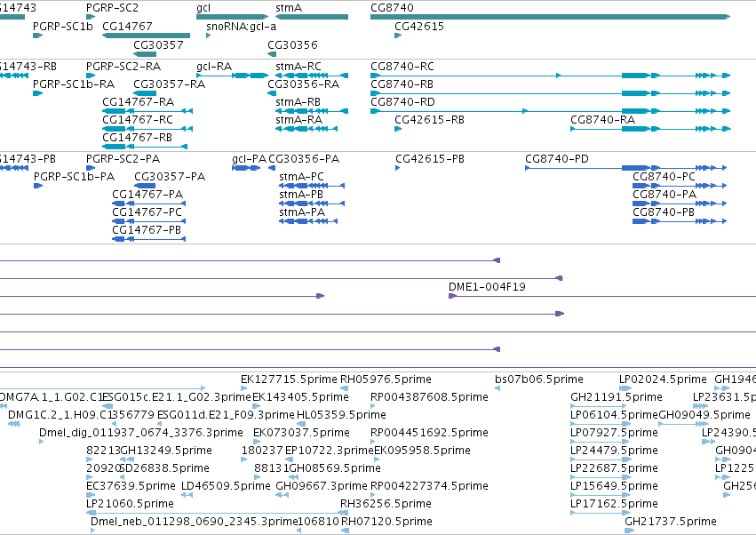Select the LP21060.5prime label
This screenshot has width=756, height=535.
tap(130, 504)
